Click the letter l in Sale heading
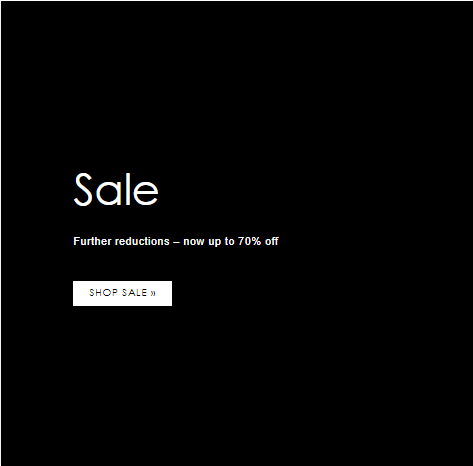The height and width of the screenshot is (466, 473). click(x=127, y=189)
